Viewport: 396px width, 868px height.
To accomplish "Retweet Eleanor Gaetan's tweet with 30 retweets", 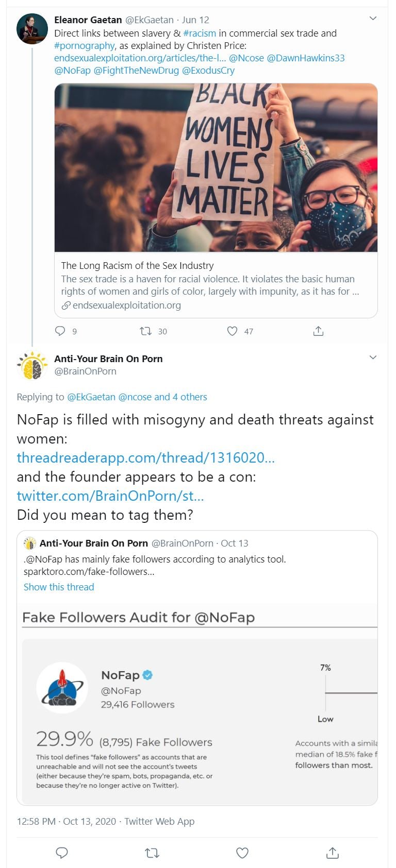I will coord(146,331).
